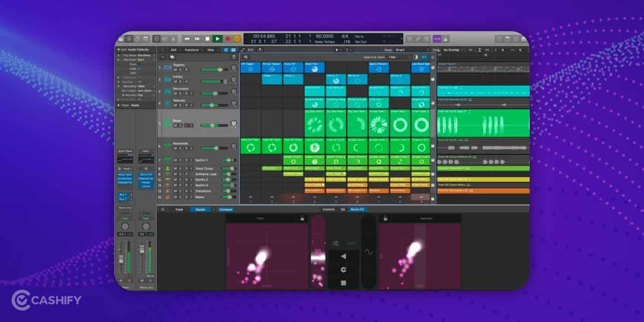Screen dimensions: 644x322
Task: Click the Rewind transport icon
Action: (187, 38)
